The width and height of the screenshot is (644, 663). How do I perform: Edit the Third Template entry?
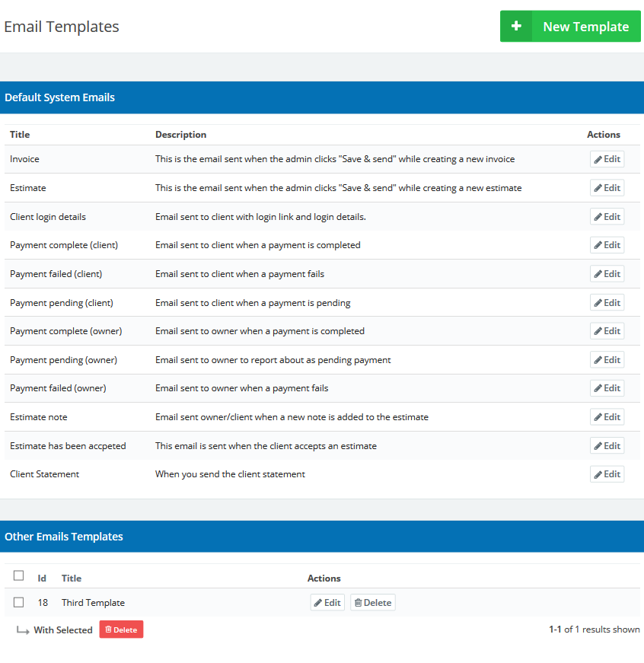(327, 603)
